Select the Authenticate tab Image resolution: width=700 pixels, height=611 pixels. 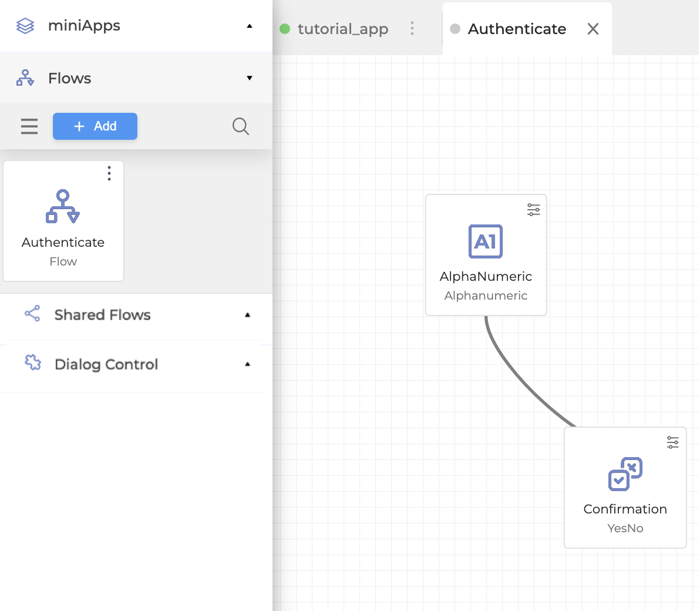tap(516, 29)
